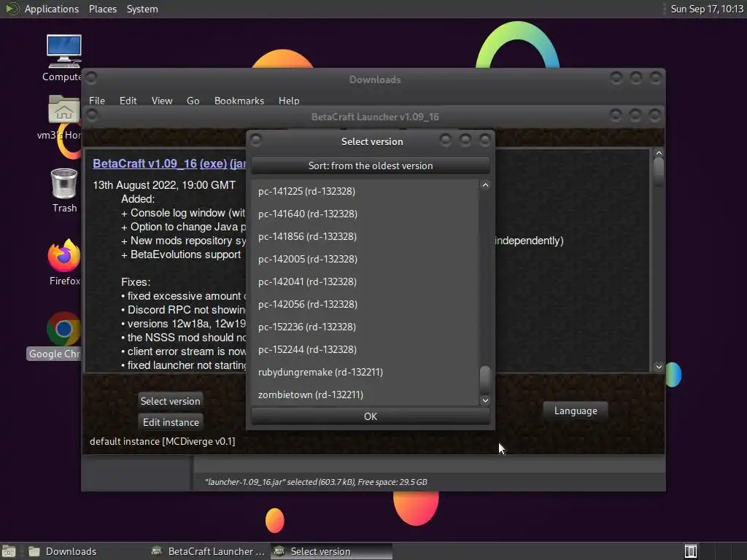Click the (exe) download link
This screenshot has height=560, width=747.
213,163
